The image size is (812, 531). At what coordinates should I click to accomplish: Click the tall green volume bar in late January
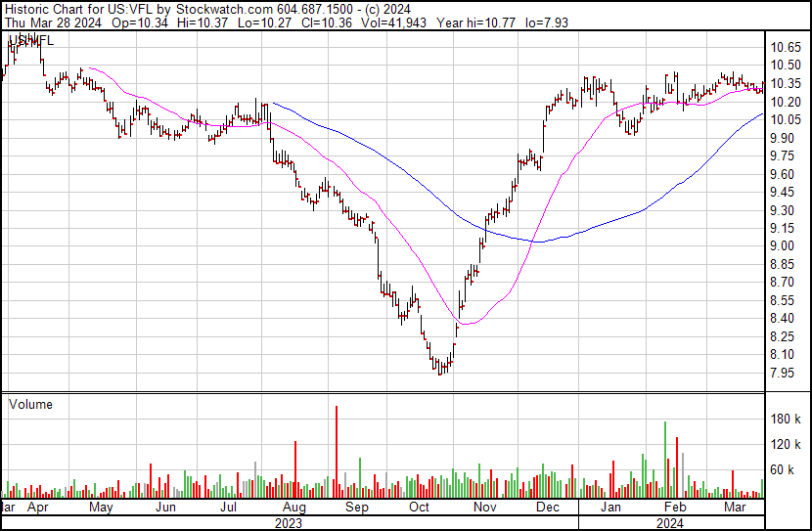[x=665, y=458]
